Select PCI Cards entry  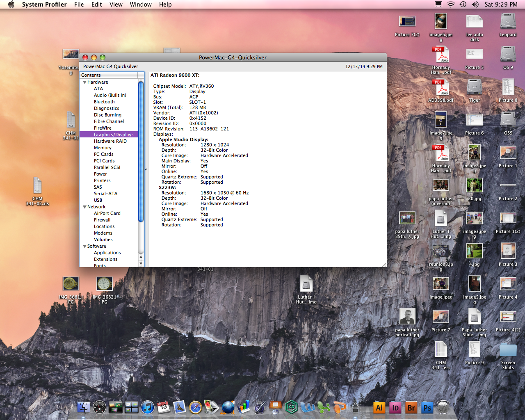pyautogui.click(x=104, y=161)
